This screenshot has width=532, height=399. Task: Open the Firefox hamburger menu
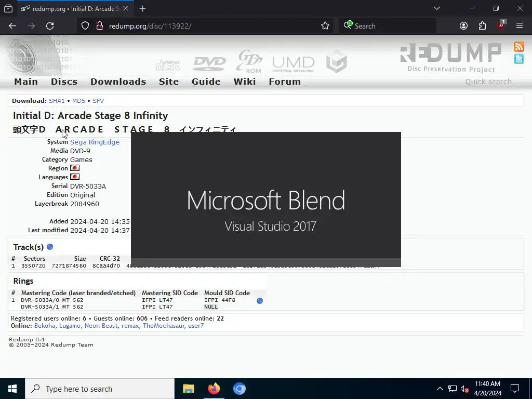coord(520,26)
